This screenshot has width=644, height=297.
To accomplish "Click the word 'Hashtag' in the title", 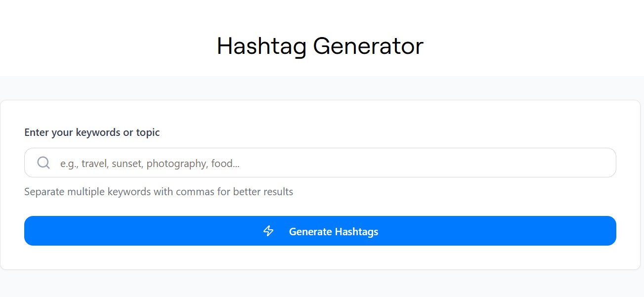I will point(262,46).
